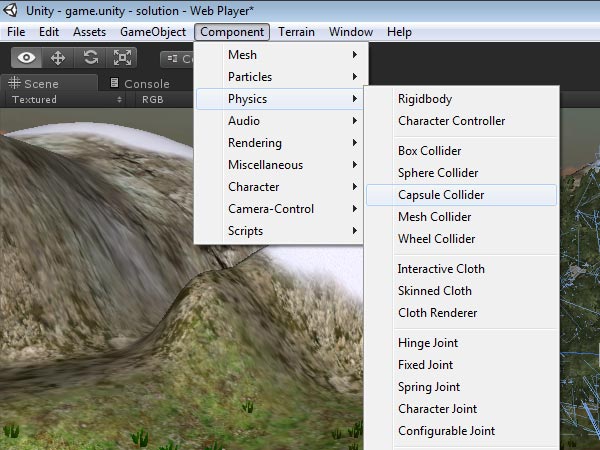Add a Hinge Joint component
The image size is (600, 450).
[461, 343]
